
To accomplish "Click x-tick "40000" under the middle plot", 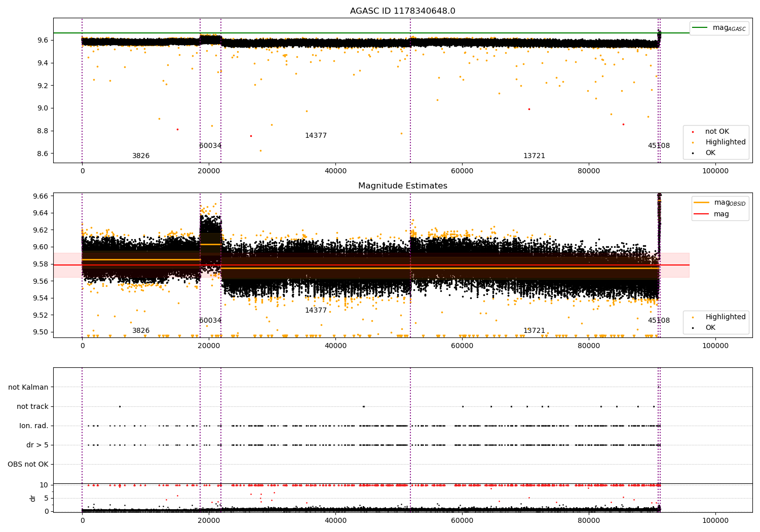I will [335, 346].
